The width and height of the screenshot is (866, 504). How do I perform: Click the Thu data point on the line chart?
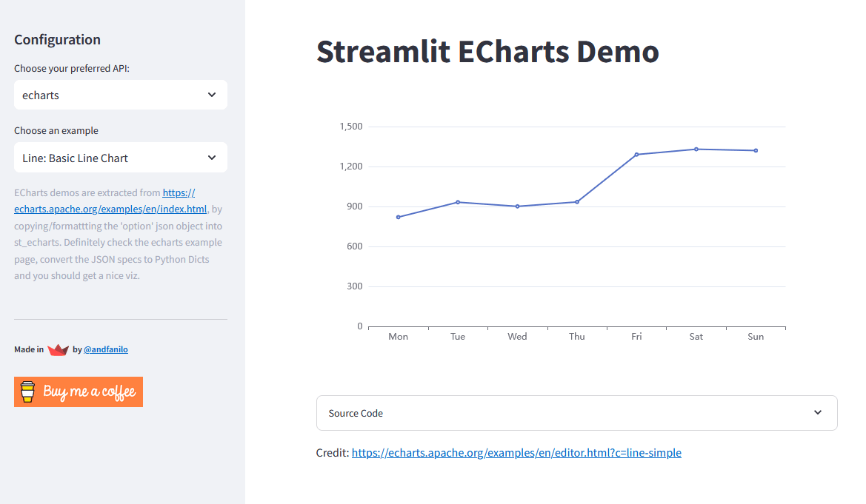coord(577,202)
